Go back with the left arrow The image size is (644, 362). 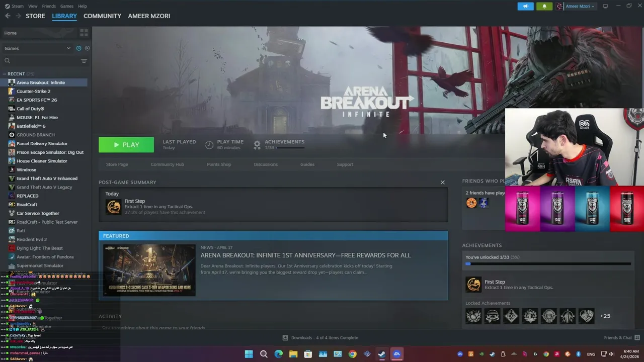click(x=8, y=16)
